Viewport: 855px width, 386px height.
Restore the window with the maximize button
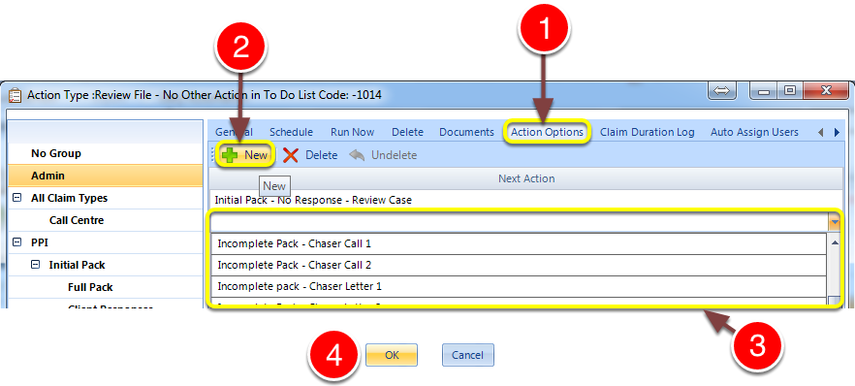pyautogui.click(x=790, y=91)
